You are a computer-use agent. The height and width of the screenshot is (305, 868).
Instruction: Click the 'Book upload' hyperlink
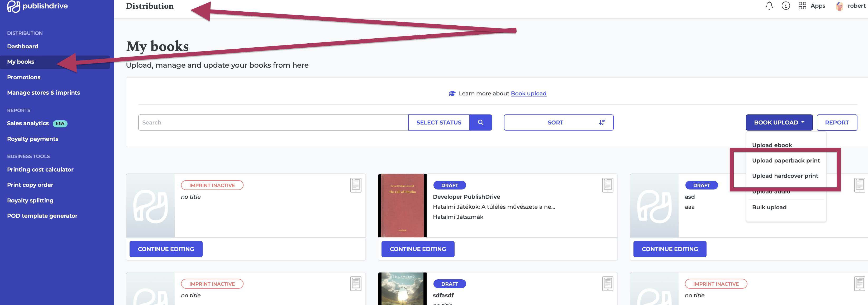528,93
